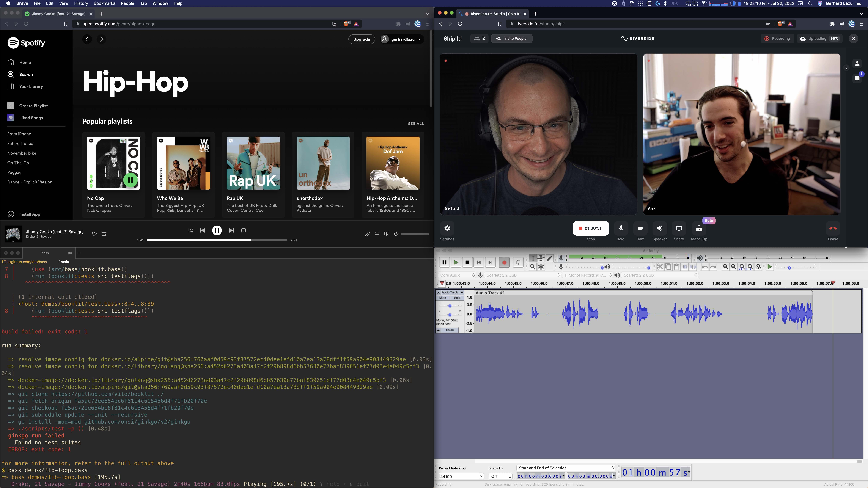Open the Bookmarks menu in the menu bar

point(104,3)
